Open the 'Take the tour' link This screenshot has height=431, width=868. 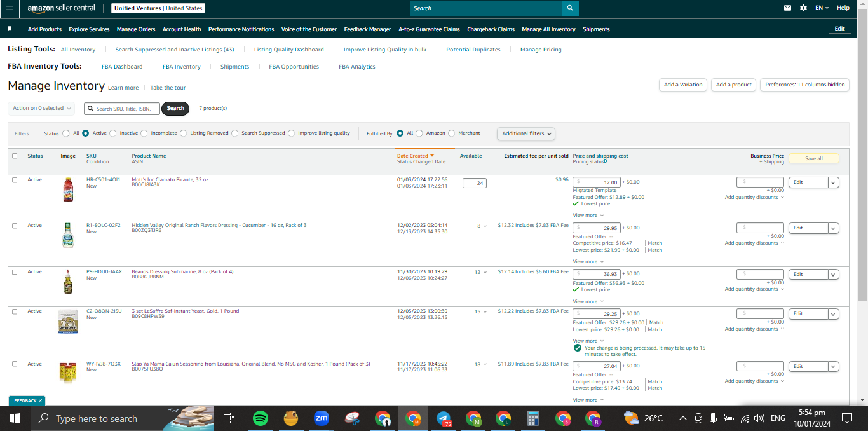click(168, 88)
